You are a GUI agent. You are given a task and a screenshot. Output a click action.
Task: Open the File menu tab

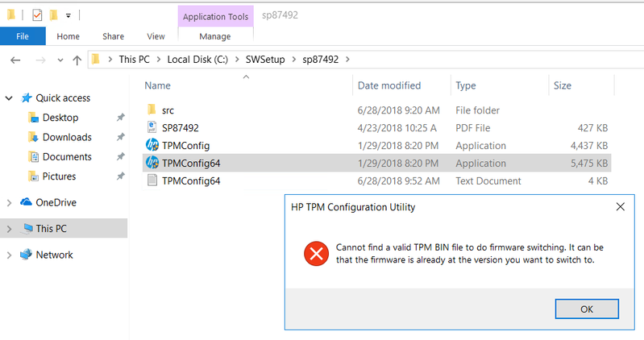[23, 36]
